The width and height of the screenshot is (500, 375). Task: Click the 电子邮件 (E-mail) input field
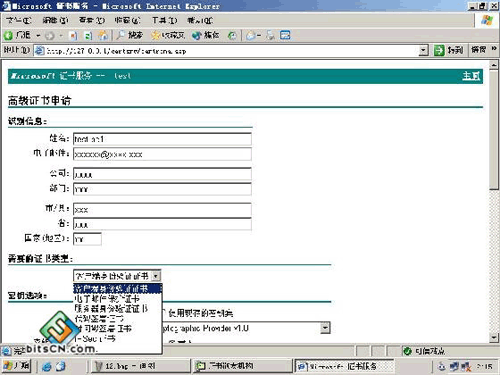[162, 154]
